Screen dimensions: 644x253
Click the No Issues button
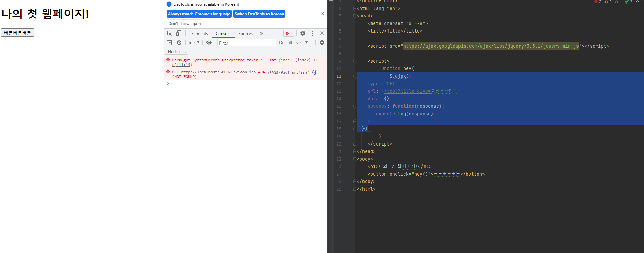tap(177, 52)
